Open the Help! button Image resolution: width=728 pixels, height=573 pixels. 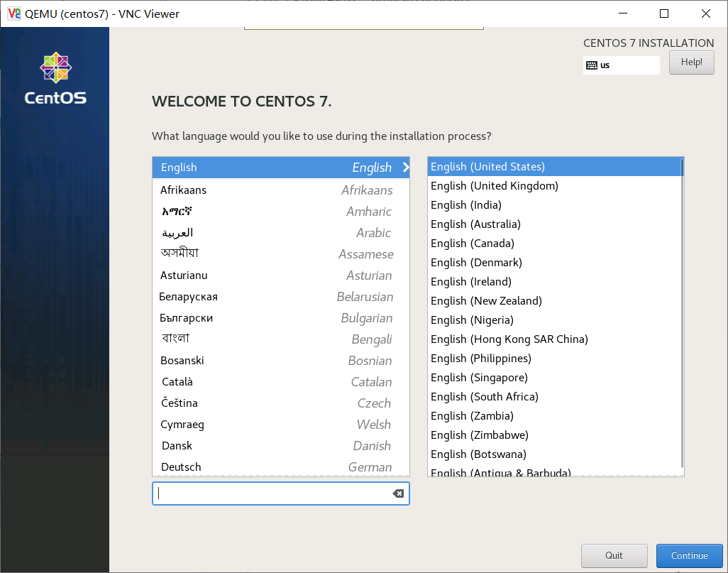(x=691, y=62)
